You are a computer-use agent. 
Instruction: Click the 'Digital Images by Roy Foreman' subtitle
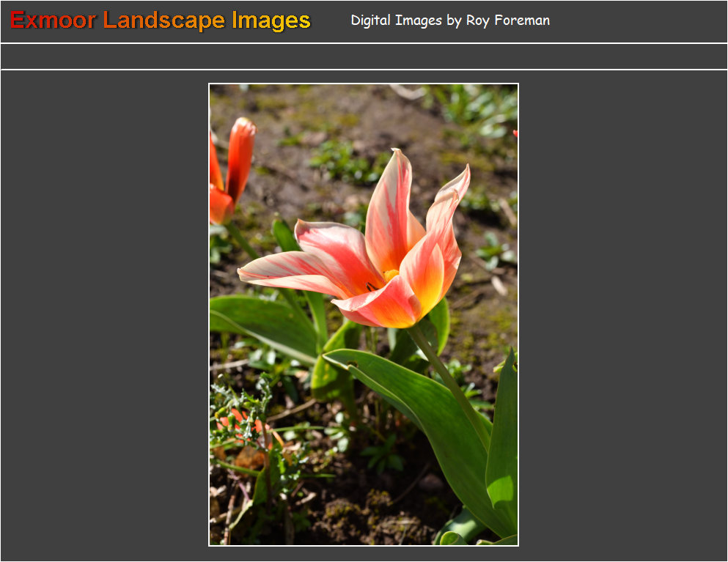coord(450,21)
